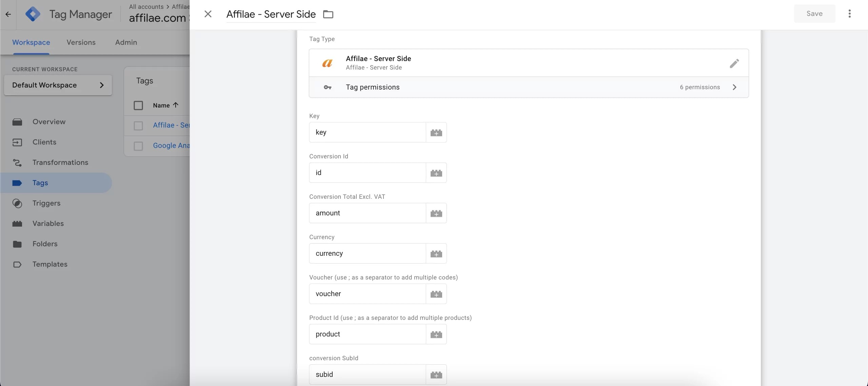Click the folder icon next to tag name

pos(328,14)
